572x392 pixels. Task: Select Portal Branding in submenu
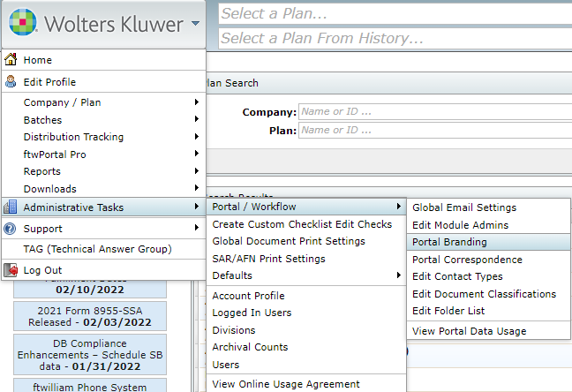pos(488,242)
